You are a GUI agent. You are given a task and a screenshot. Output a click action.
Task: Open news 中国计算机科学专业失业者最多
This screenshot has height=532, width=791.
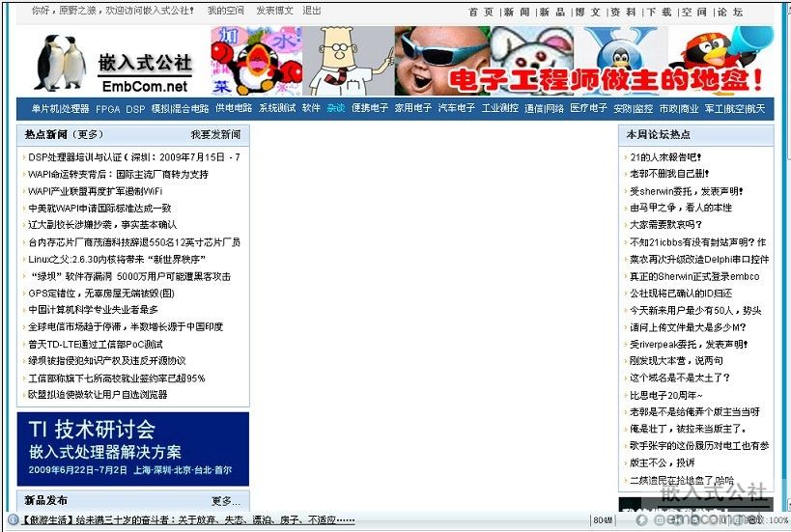tap(93, 310)
